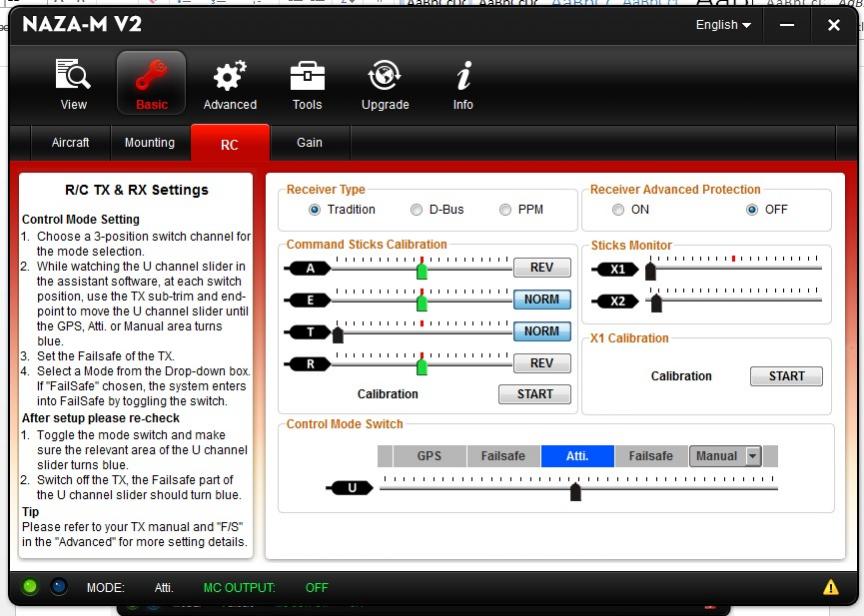This screenshot has height=616, width=864.
Task: Expand the Manual mode dropdown
Action: pos(753,456)
